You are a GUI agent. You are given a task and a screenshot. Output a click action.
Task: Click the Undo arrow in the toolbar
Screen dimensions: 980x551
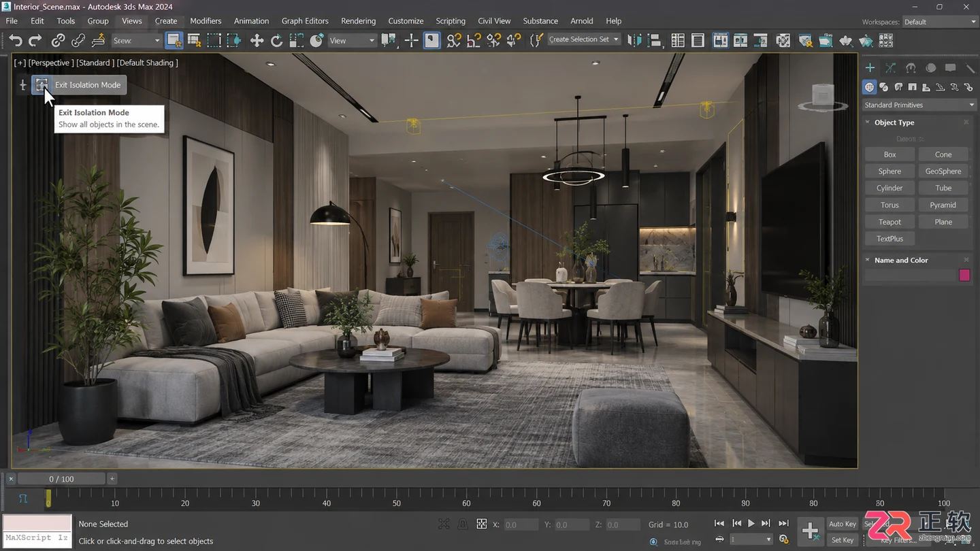(15, 40)
